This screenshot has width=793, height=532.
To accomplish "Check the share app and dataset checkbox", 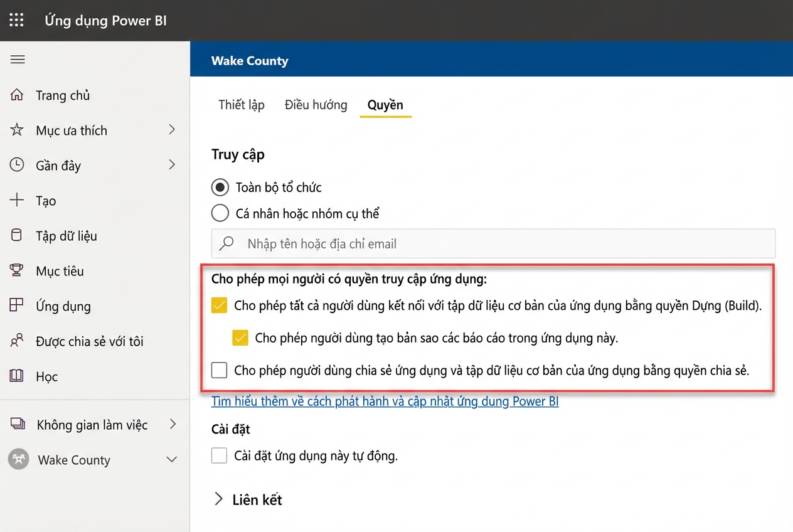I will [219, 370].
